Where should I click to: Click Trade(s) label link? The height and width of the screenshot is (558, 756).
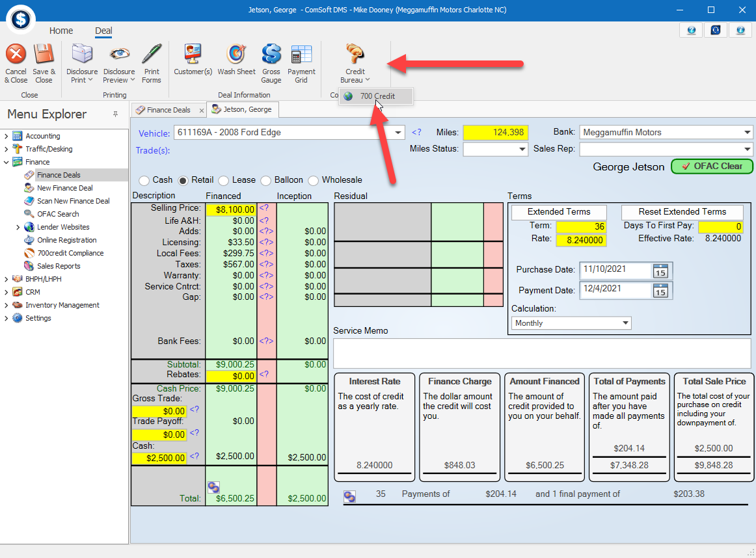coord(153,150)
